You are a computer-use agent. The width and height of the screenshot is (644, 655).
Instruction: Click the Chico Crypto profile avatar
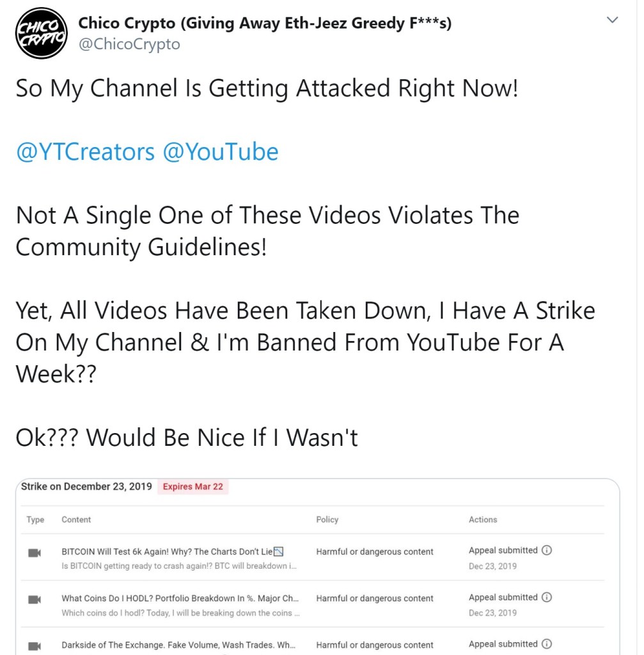tap(42, 33)
